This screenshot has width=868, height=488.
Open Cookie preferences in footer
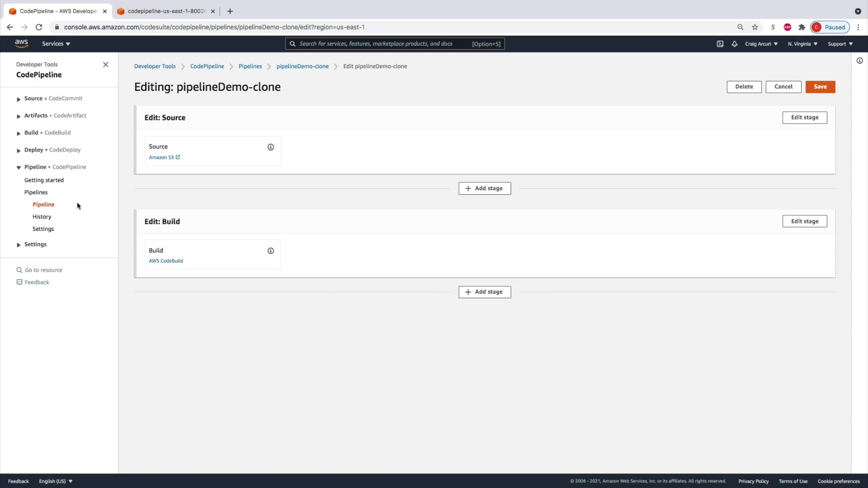[839, 481]
